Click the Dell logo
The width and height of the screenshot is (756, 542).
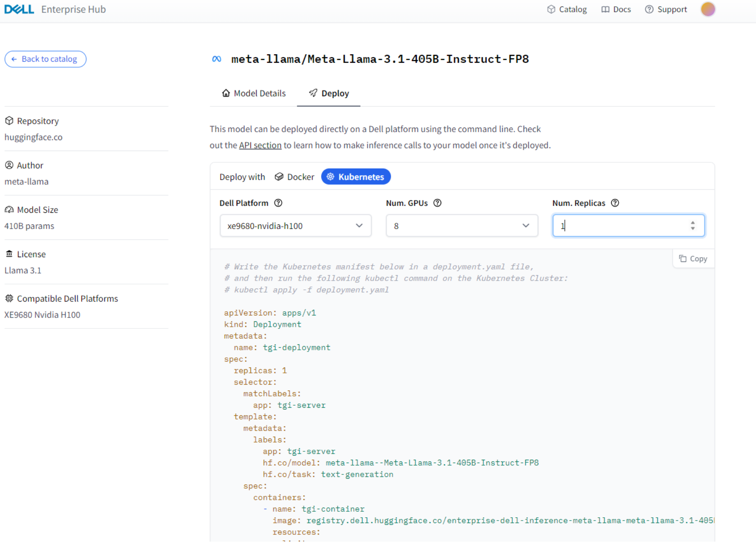pos(19,9)
